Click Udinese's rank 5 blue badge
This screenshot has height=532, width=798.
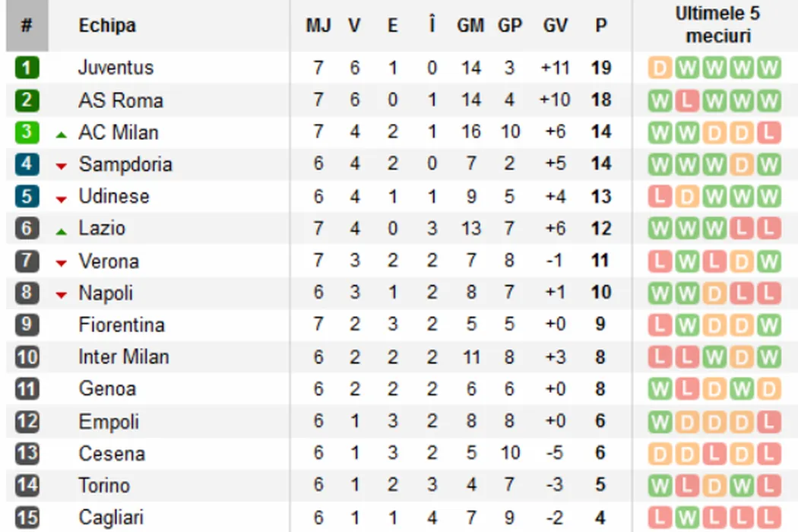tap(27, 197)
